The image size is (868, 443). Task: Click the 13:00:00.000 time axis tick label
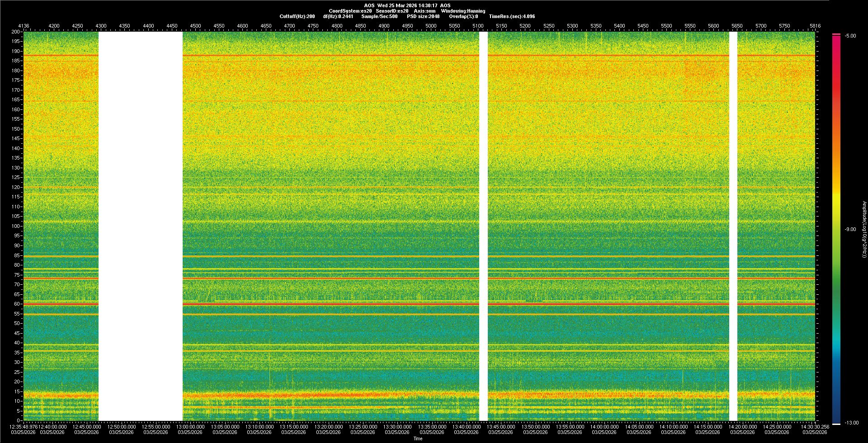(190, 426)
